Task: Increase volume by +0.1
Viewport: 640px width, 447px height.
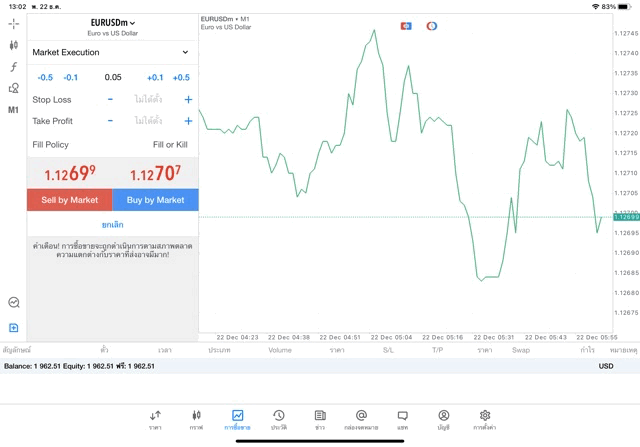Action: [155, 77]
